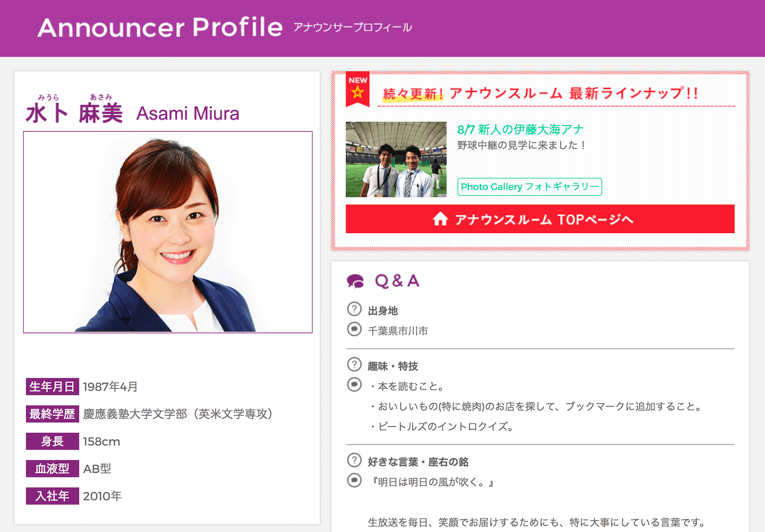Click the answer bubble icon beside 明日は明日の風が吹く
The image size is (765, 532).
354,480
